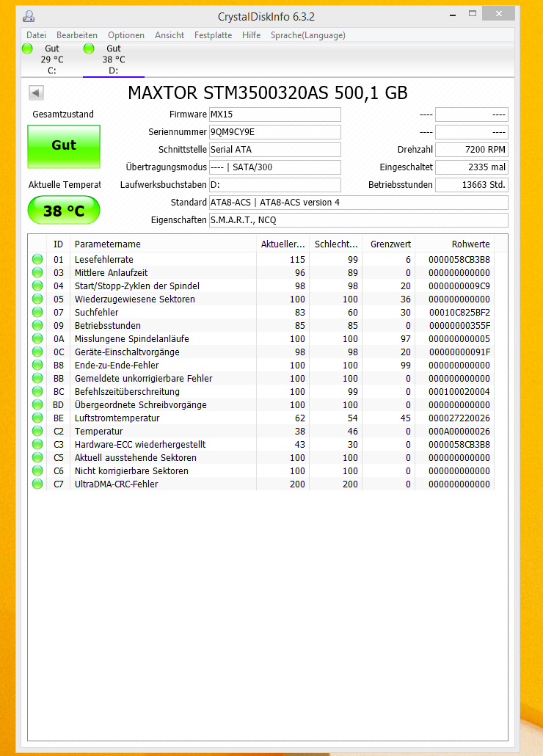Click the 38 °C temperature button
The image size is (543, 756).
64,210
